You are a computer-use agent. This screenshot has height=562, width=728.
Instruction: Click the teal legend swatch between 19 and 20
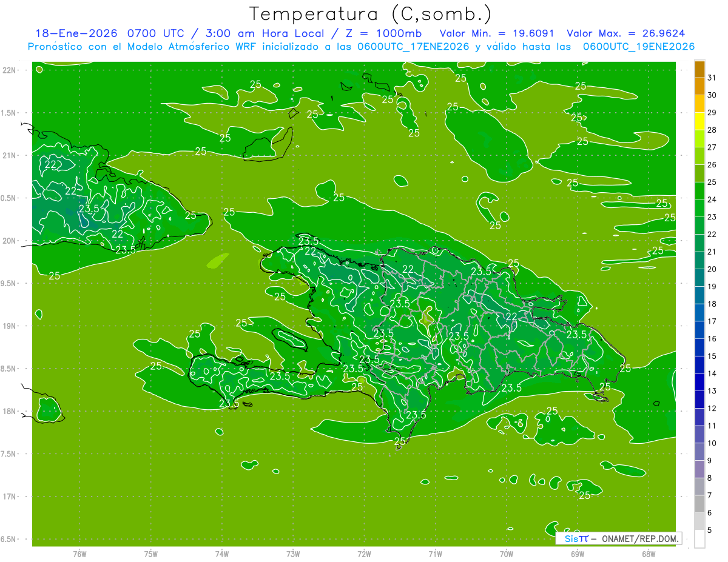tap(699, 278)
